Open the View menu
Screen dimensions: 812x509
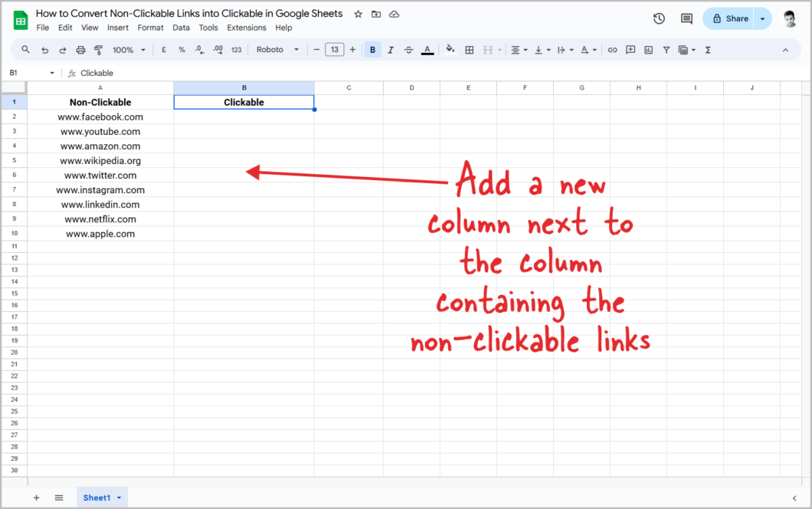tap(90, 28)
